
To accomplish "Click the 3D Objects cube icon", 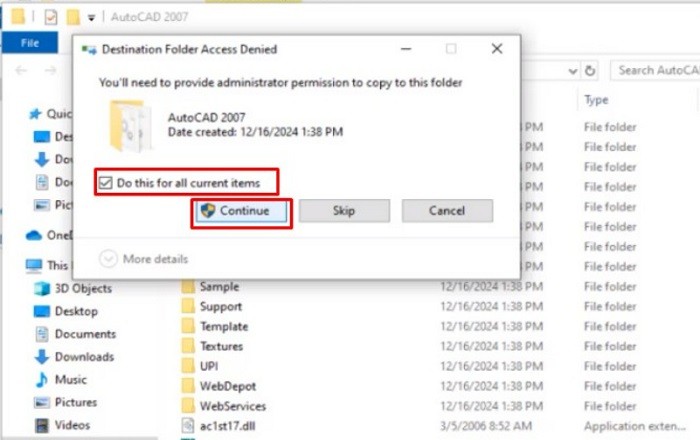I will pos(42,288).
